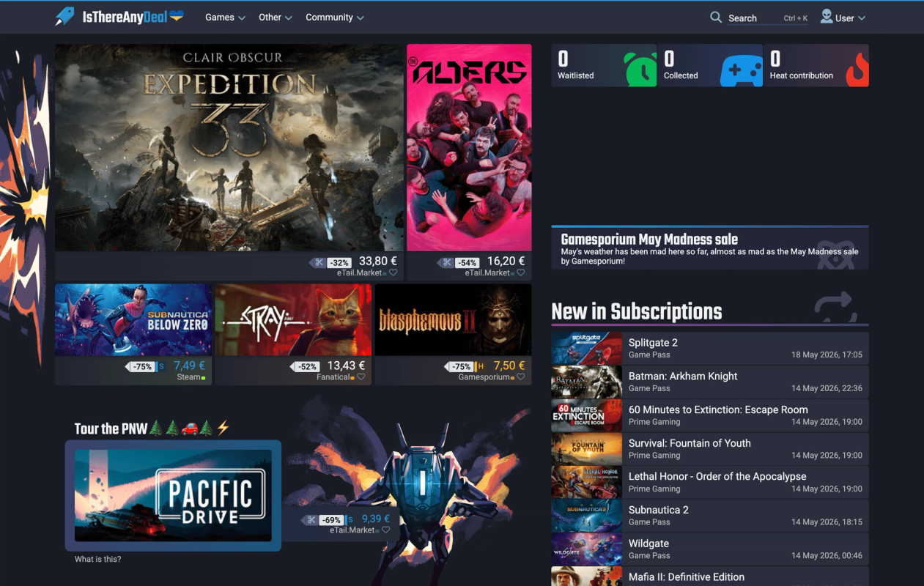
Task: Click the green alarm clock Waitlisted icon
Action: (x=640, y=69)
